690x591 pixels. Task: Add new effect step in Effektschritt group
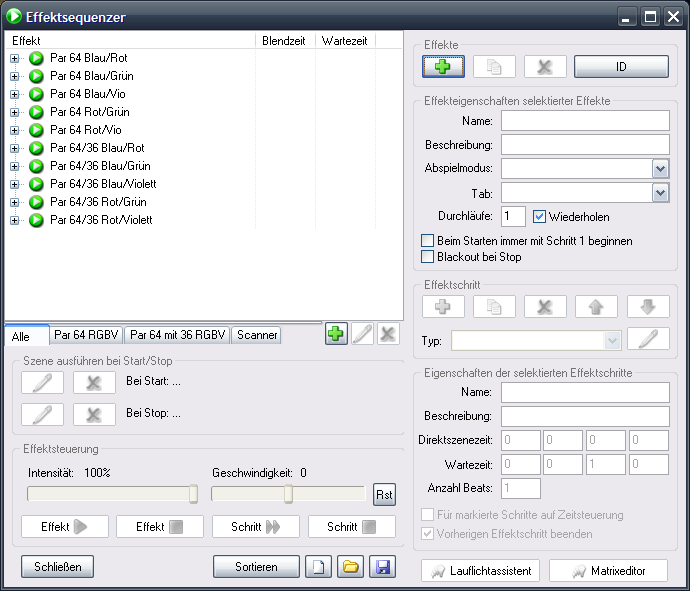point(443,306)
